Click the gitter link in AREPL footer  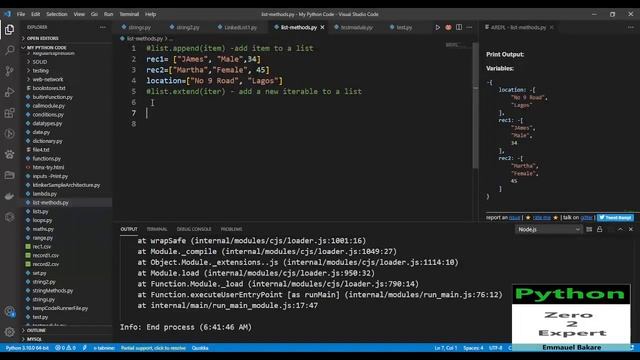tap(586, 218)
